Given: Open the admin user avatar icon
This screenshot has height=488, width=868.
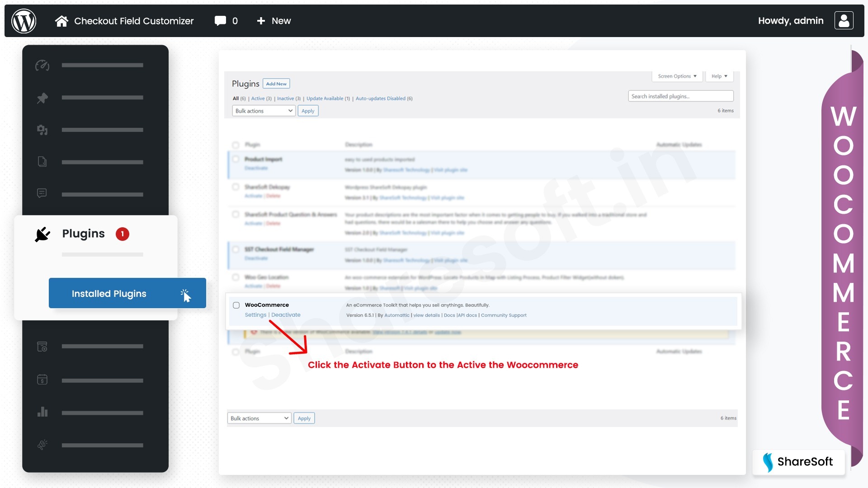Looking at the screenshot, I should click(844, 21).
